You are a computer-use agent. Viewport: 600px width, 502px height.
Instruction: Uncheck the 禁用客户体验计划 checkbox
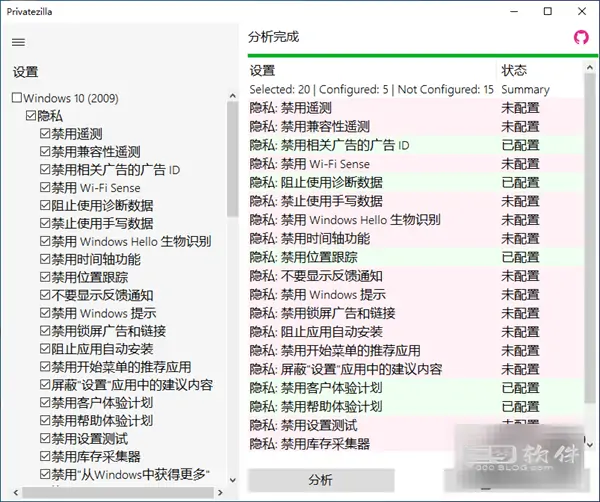[45, 402]
